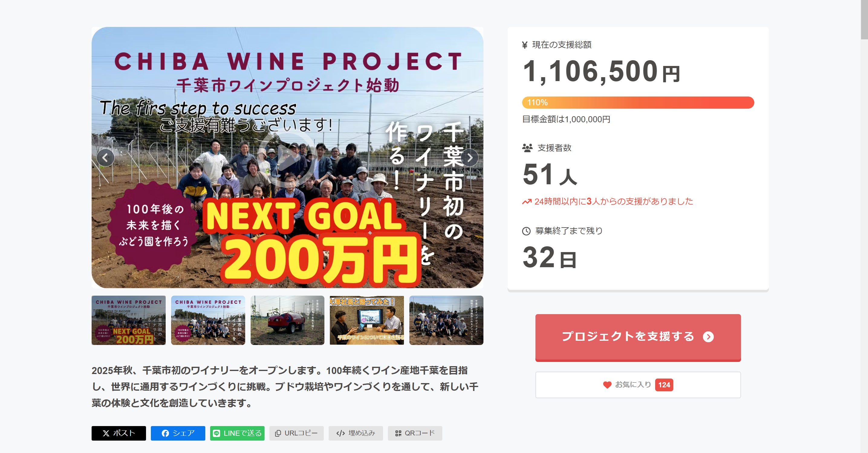The height and width of the screenshot is (453, 868).
Task: Click the プロジェクトを支援する button
Action: 638,336
